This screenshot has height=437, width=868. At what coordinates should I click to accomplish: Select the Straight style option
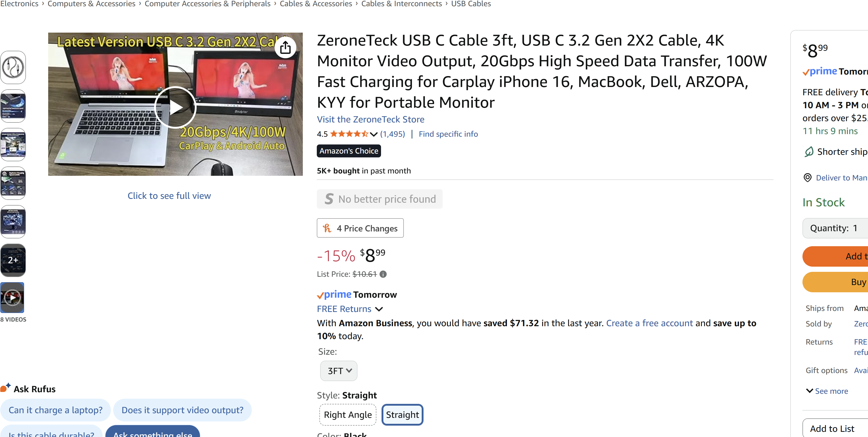click(402, 415)
